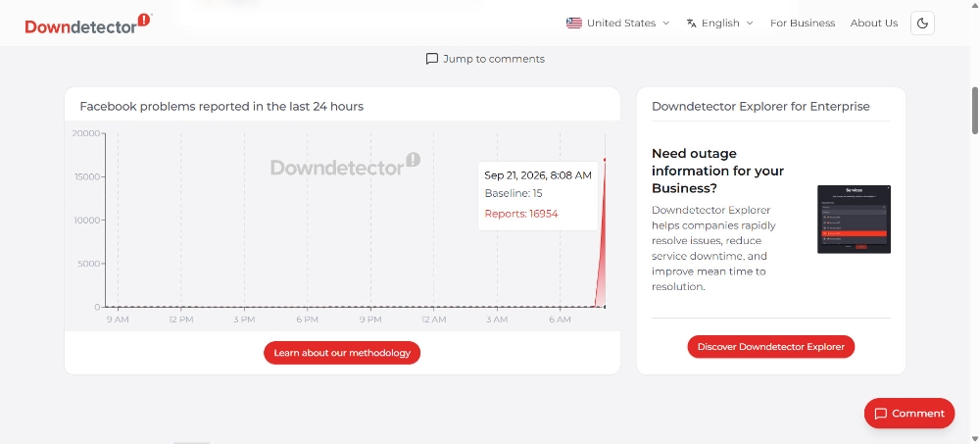
Task: Click the '5000' y-axis label
Action: (88, 264)
